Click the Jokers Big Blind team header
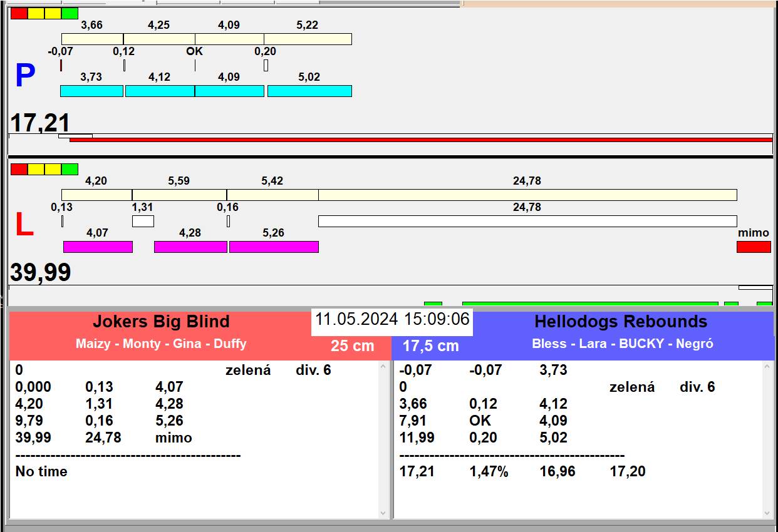Viewport: 778px width, 532px height. (162, 322)
